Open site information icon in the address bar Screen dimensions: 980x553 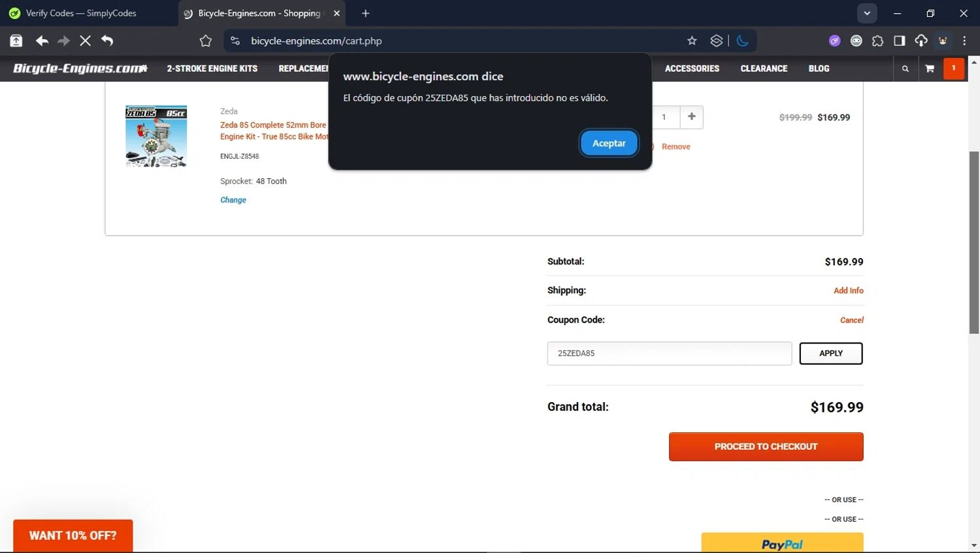[x=235, y=40]
